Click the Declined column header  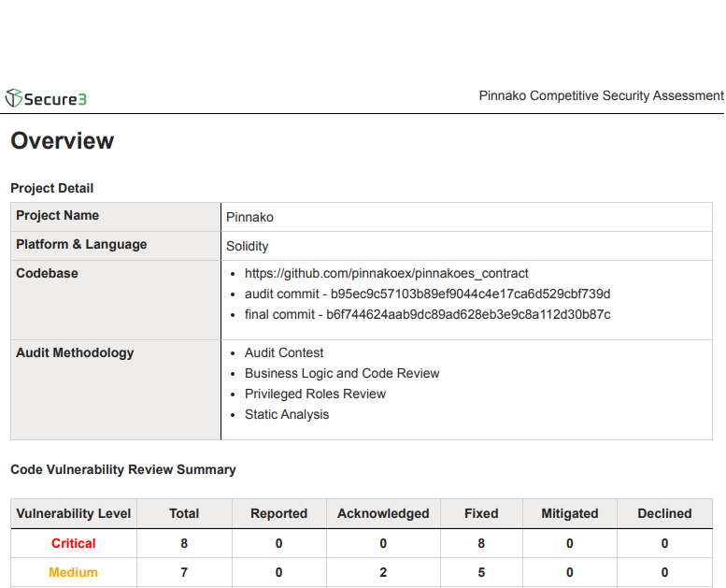pyautogui.click(x=664, y=514)
